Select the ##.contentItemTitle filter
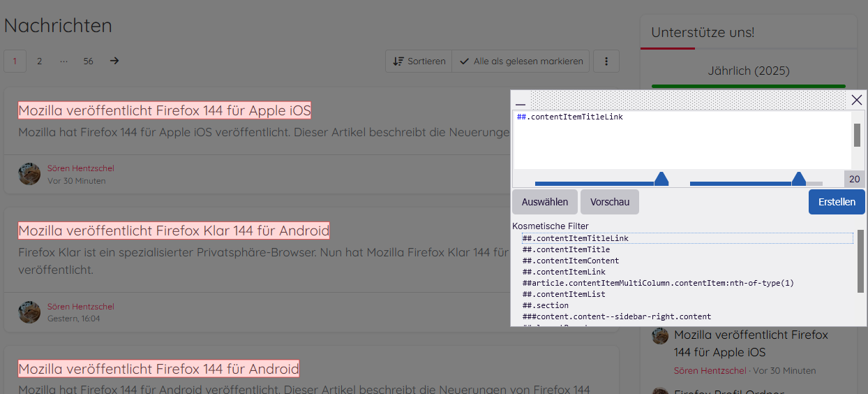 pyautogui.click(x=566, y=249)
